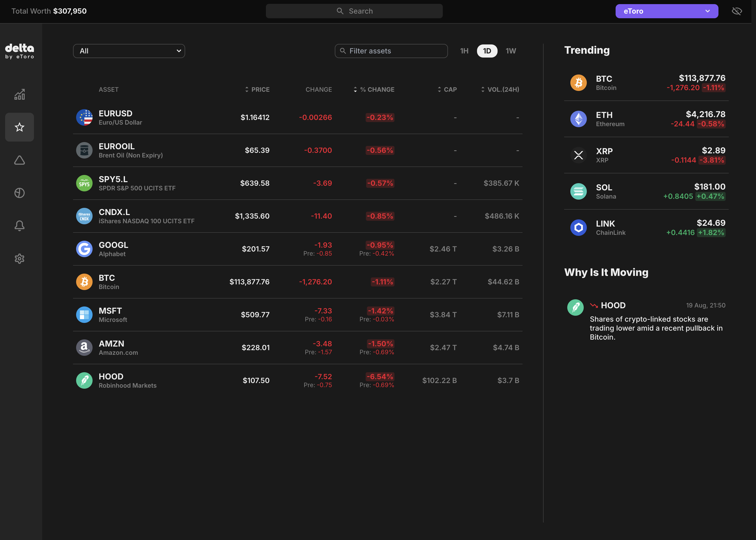Open the GOOGL Alphabet row
This screenshot has height=540, width=756.
coord(113,249)
